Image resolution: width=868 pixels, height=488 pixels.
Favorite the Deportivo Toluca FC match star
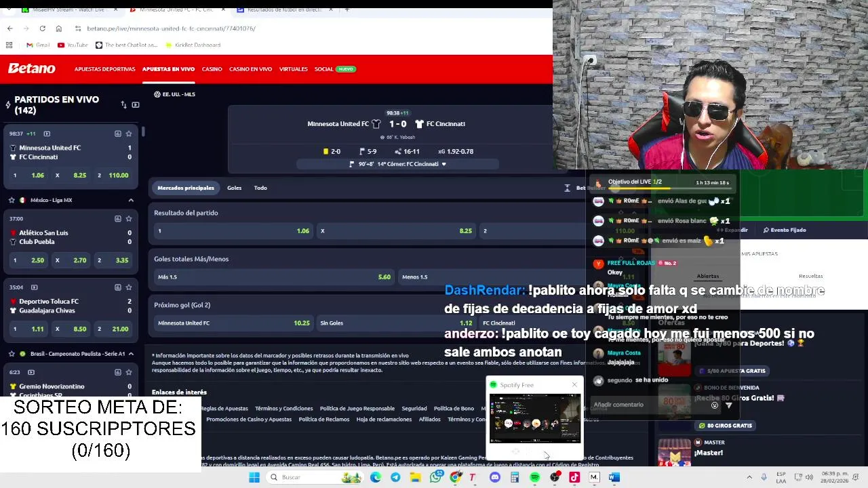[129, 287]
